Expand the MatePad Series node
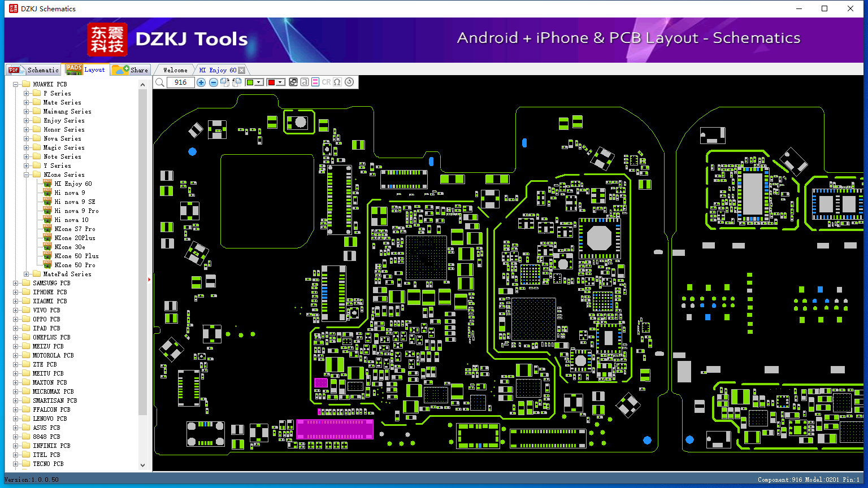 [27, 274]
